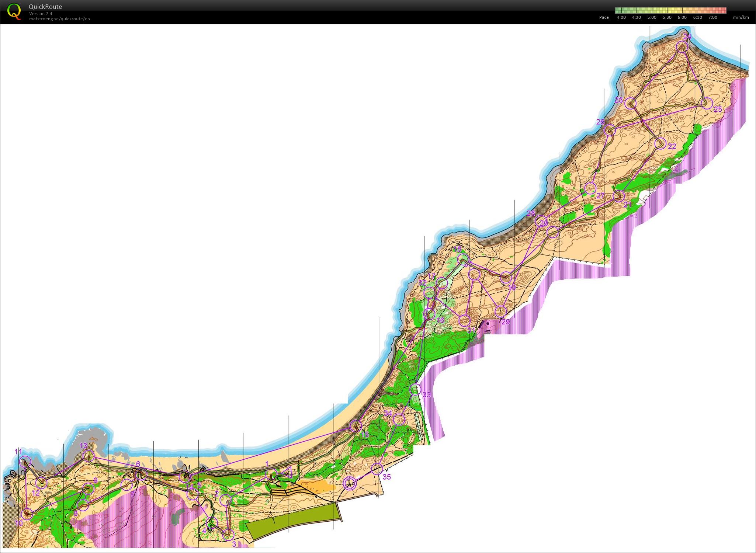Click control circle 31

464,320
